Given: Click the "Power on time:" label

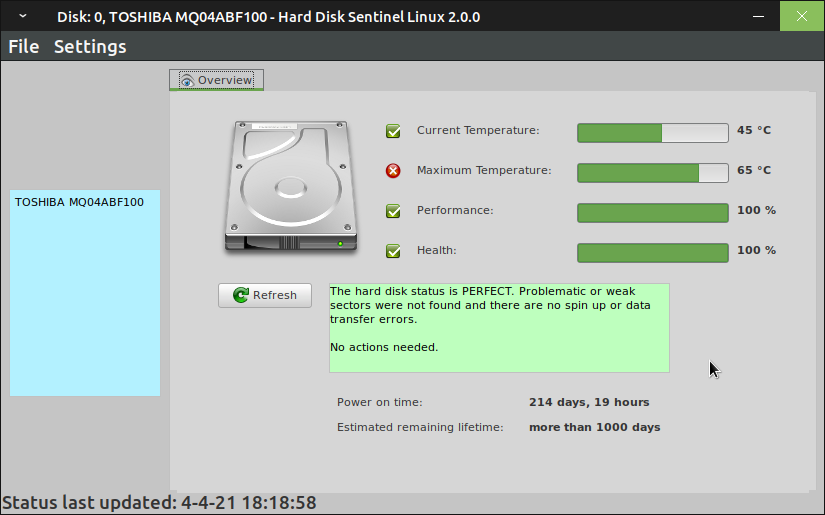Looking at the screenshot, I should click(380, 402).
